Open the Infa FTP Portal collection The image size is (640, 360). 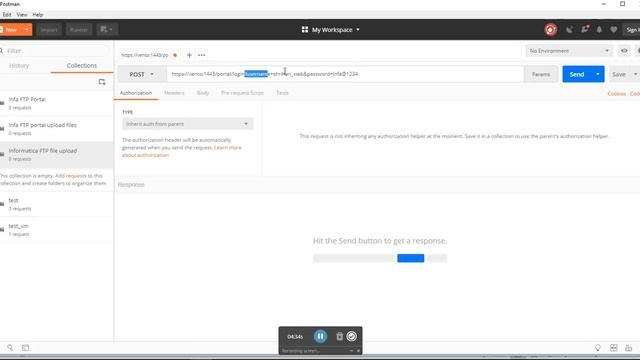(56, 103)
